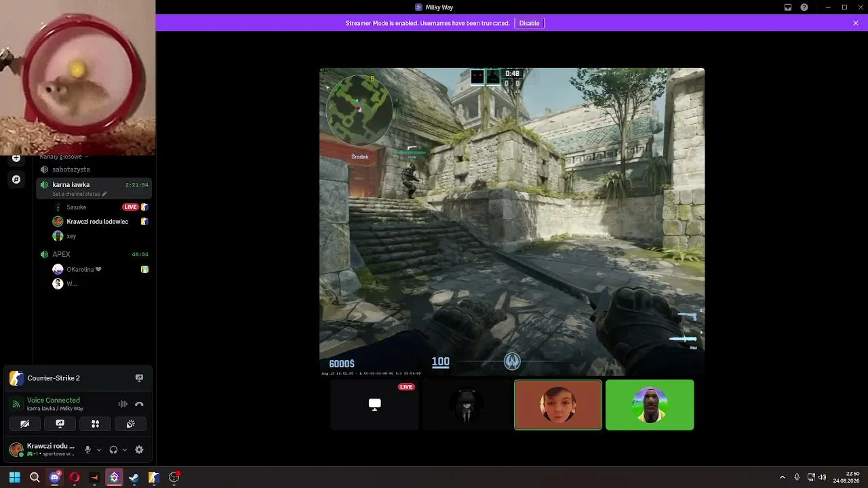The image size is (868, 488).
Task: Open Discord from the taskbar
Action: pos(55,477)
